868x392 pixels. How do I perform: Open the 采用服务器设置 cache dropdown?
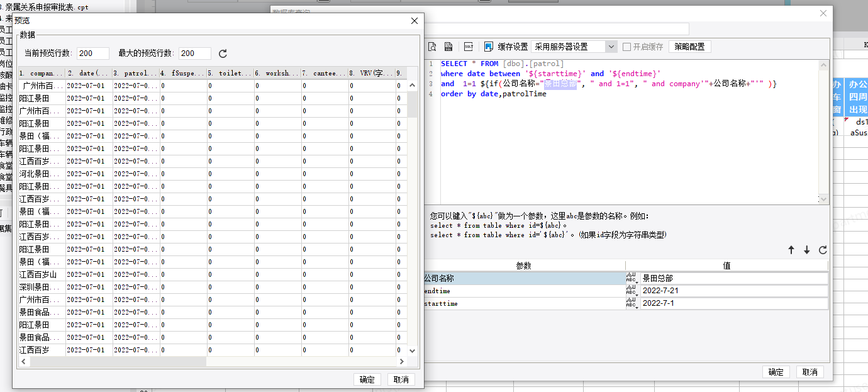[x=611, y=47]
